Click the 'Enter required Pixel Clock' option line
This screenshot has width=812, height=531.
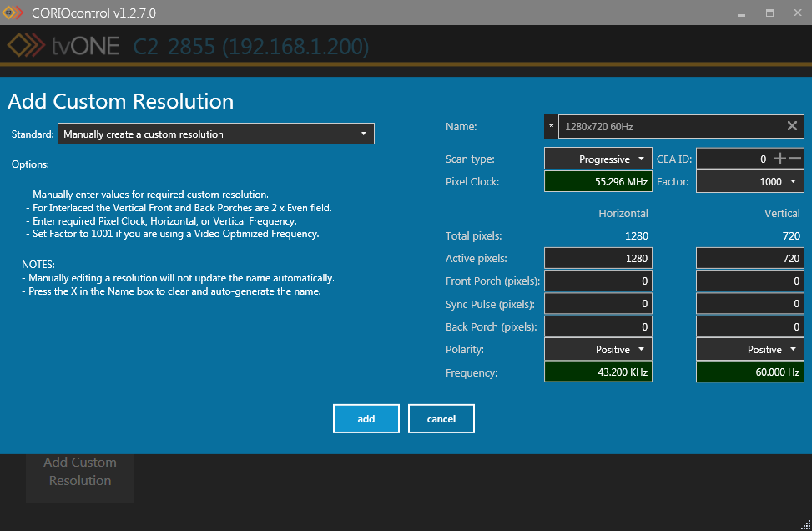(x=161, y=220)
